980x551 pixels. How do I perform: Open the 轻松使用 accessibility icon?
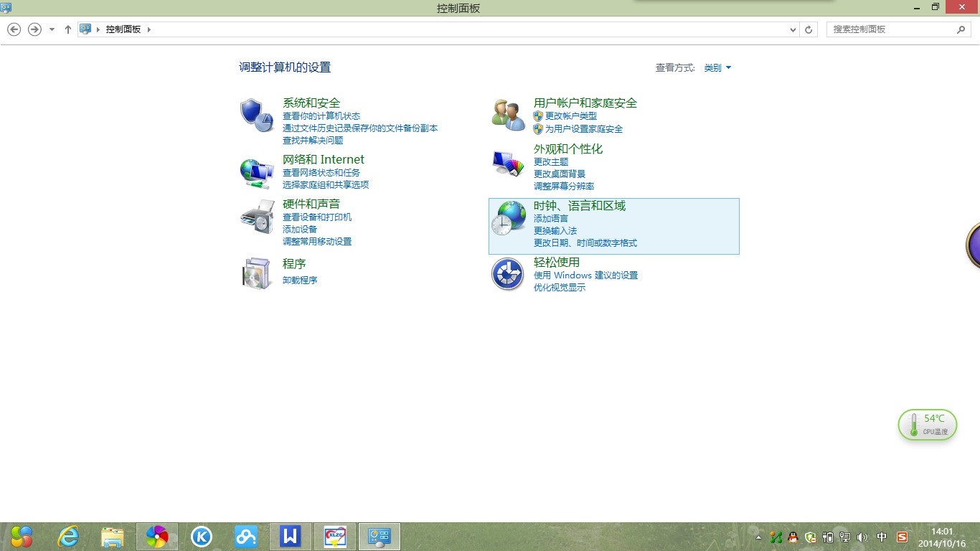tap(508, 273)
